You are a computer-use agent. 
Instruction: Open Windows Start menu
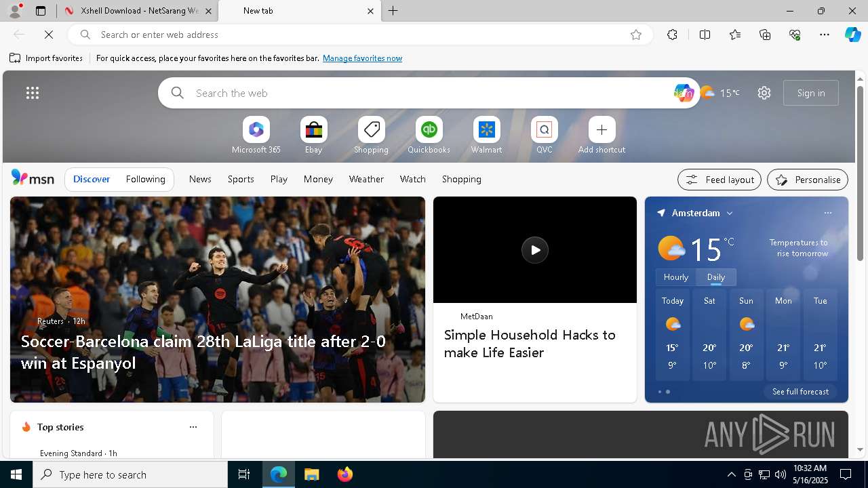[x=16, y=474]
